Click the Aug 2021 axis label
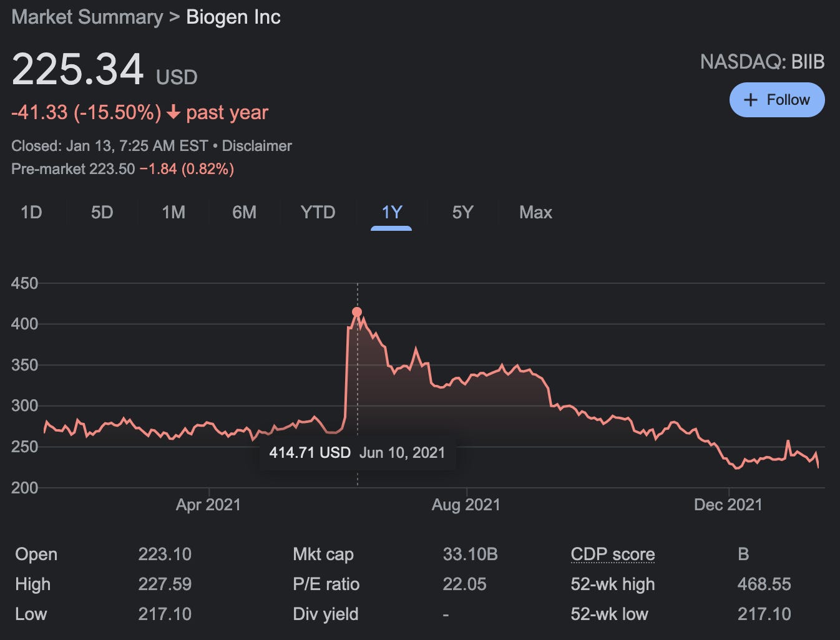This screenshot has height=640, width=840. pos(466,505)
